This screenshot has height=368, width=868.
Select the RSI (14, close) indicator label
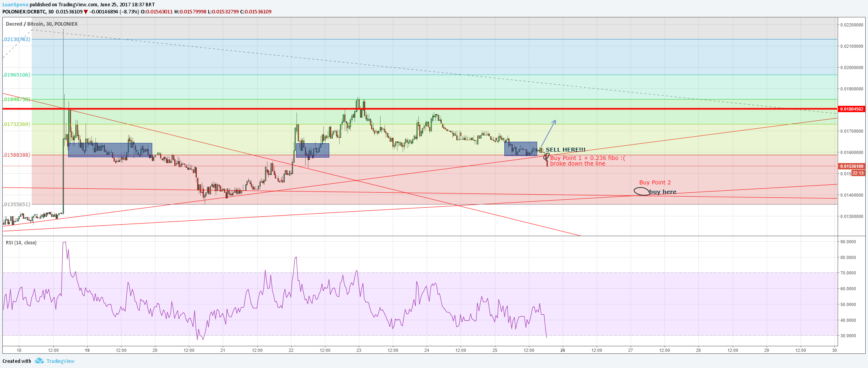(x=21, y=243)
